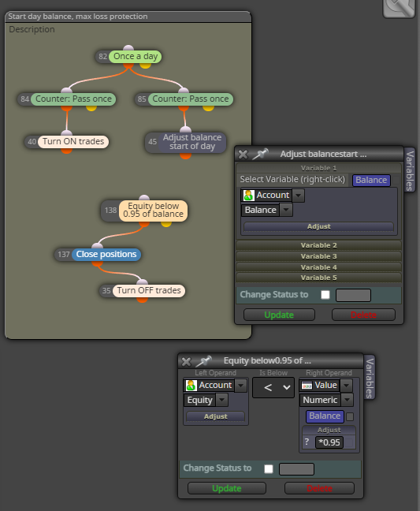Open Account dropdown in Left Operand

point(241,386)
